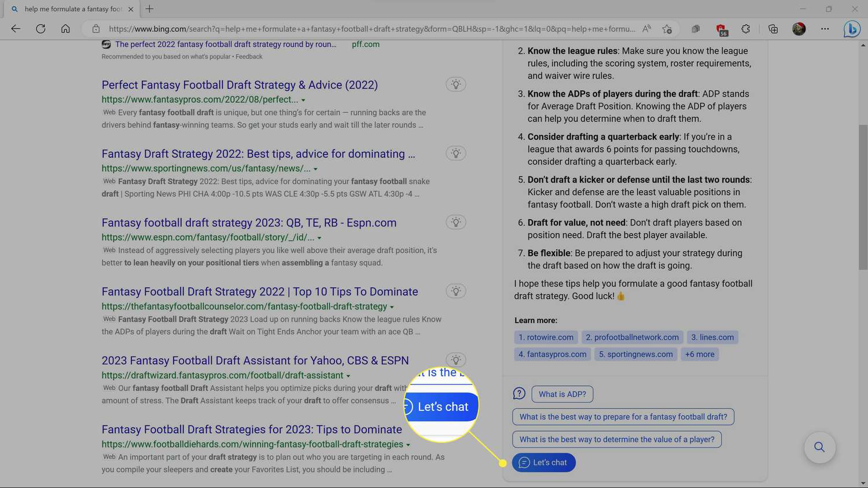Open 'Perfect Fantasy Football Draft Strategy & Advice' link
The width and height of the screenshot is (868, 488).
click(x=240, y=85)
